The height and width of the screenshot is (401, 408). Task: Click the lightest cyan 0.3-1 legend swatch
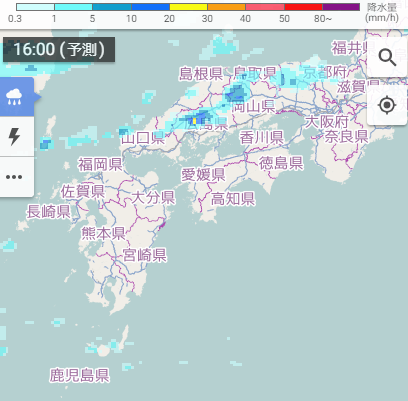click(35, 7)
